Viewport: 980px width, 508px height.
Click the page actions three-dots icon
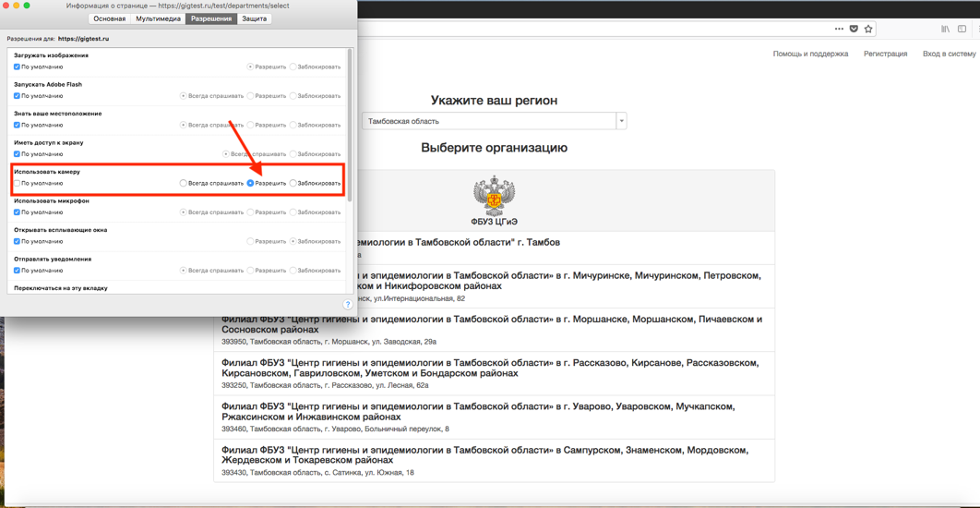click(838, 29)
